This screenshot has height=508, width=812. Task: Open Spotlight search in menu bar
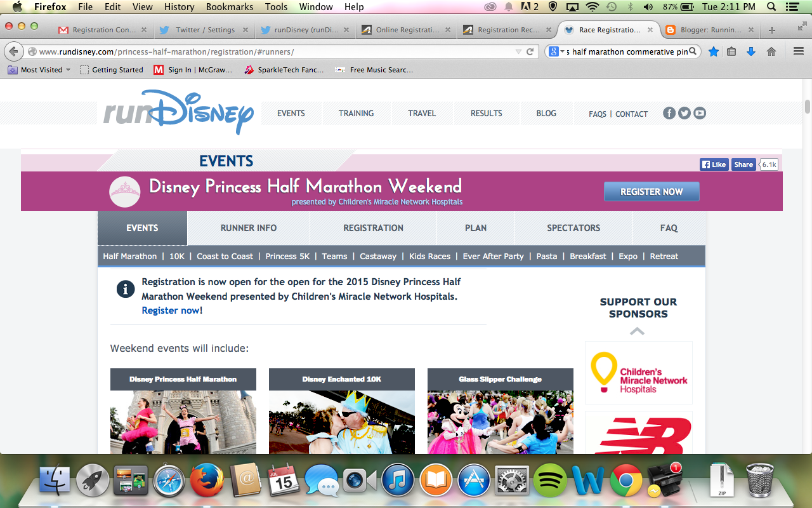coord(771,7)
